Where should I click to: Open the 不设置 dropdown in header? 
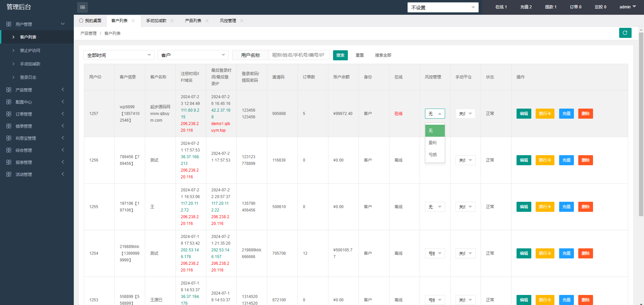(442, 7)
